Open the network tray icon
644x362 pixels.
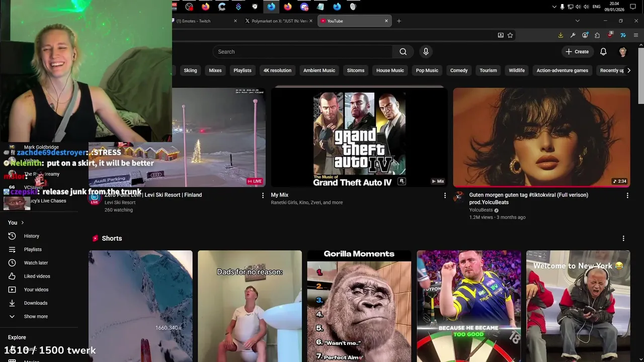(570, 7)
